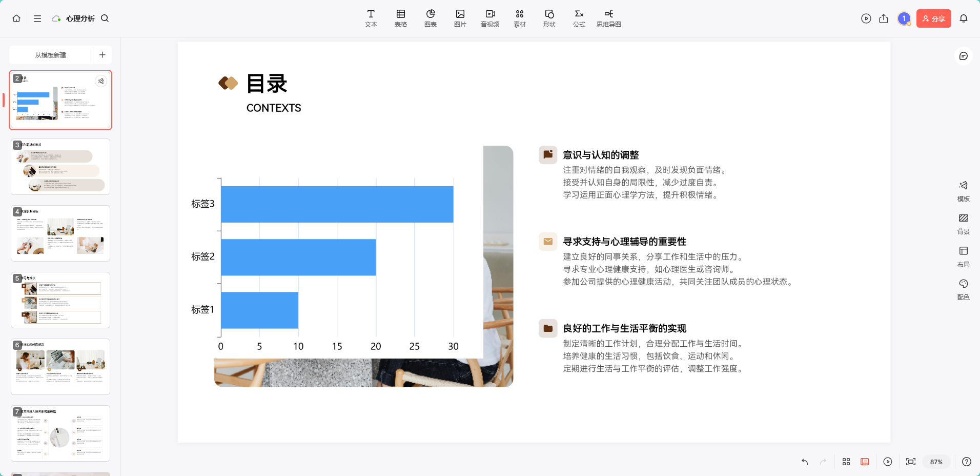Click the red 分享 share button
The height and width of the screenshot is (476, 980).
click(934, 18)
